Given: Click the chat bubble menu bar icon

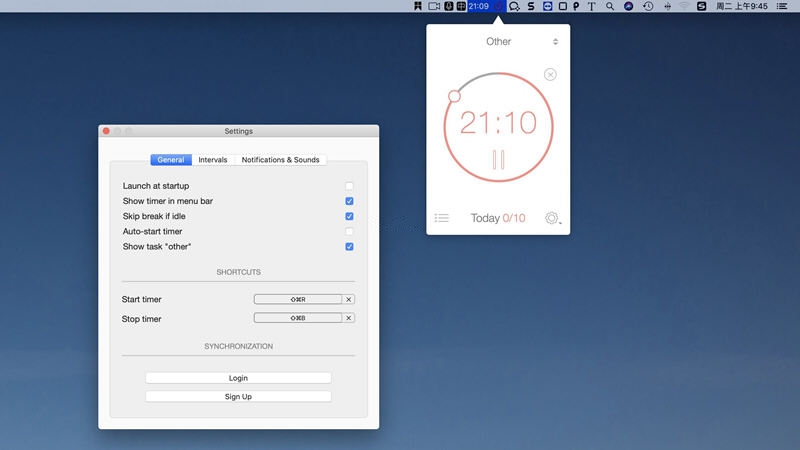Looking at the screenshot, I should (x=514, y=6).
